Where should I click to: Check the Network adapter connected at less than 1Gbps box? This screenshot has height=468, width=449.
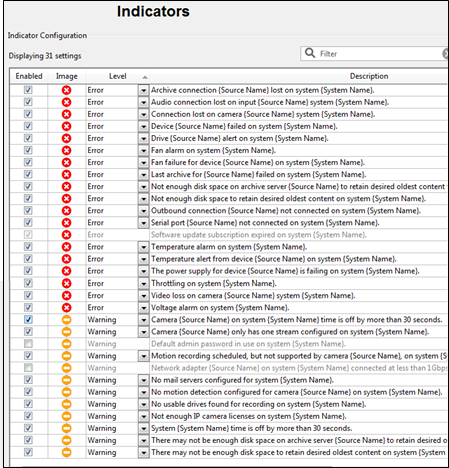(28, 368)
